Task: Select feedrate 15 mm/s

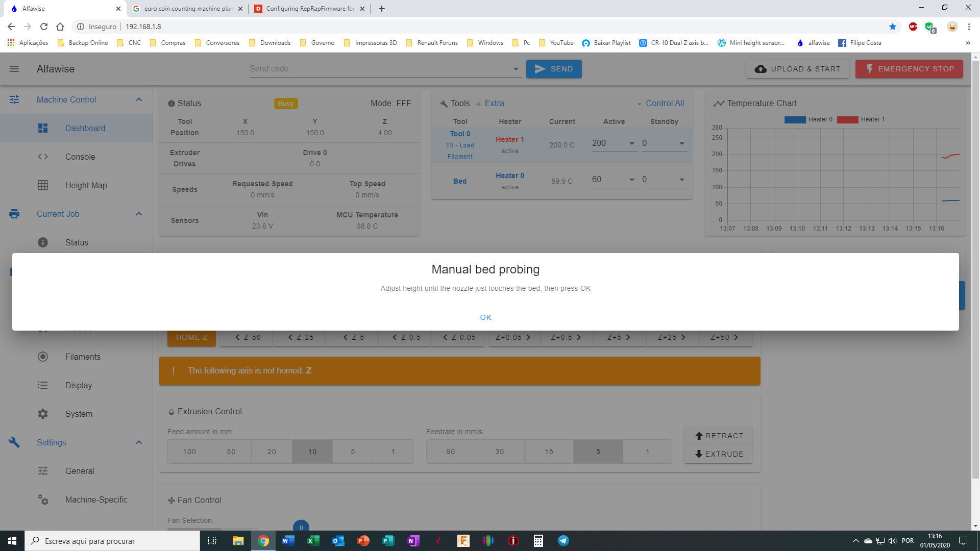Action: click(x=549, y=452)
